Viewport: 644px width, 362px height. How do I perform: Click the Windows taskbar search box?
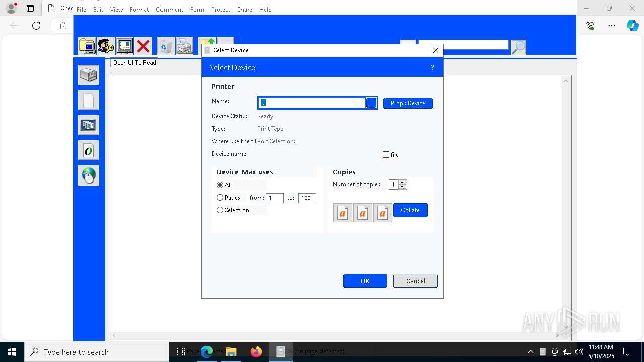click(97, 352)
